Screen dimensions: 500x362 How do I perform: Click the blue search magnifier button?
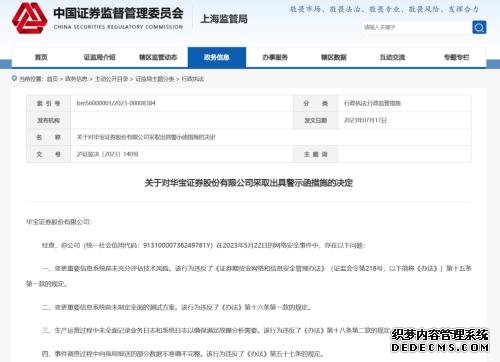479,27
